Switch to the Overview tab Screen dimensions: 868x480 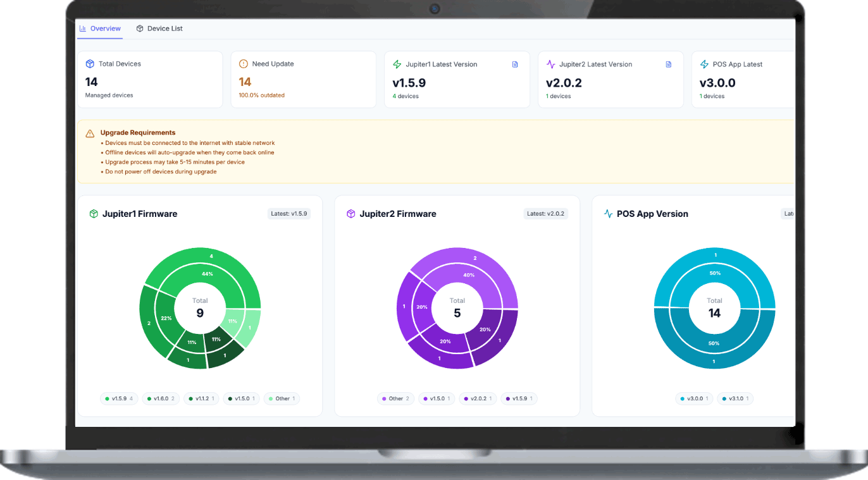pos(100,28)
